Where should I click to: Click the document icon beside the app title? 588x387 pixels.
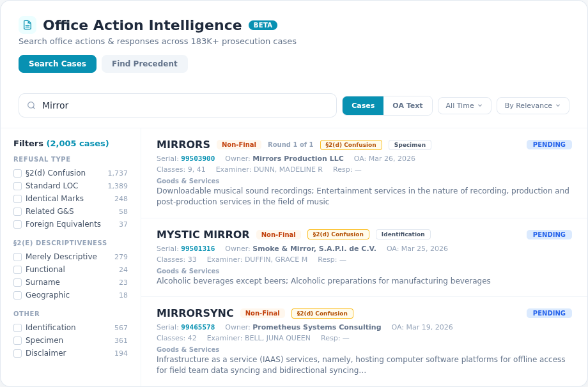(27, 24)
